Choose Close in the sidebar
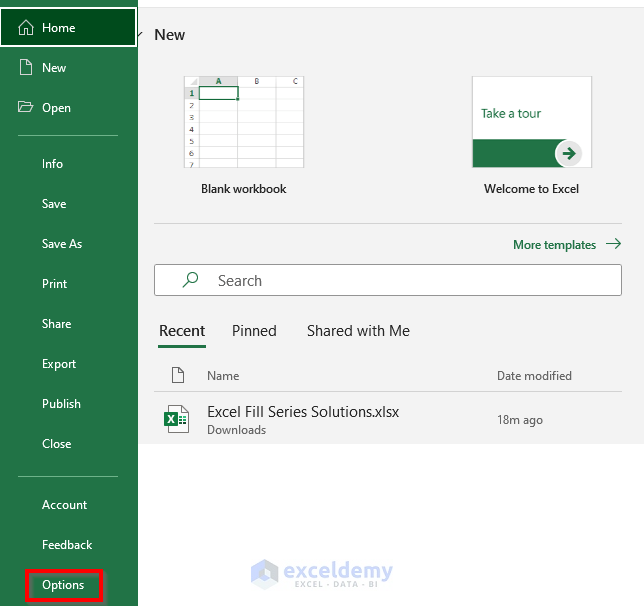 (x=56, y=444)
